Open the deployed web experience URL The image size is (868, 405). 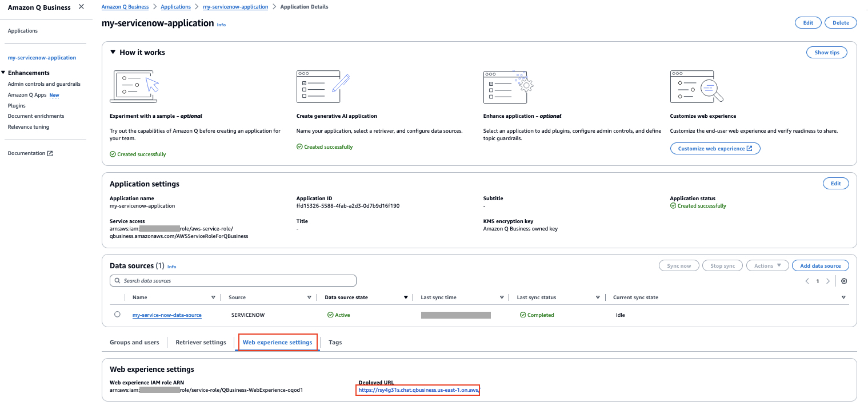tap(418, 390)
